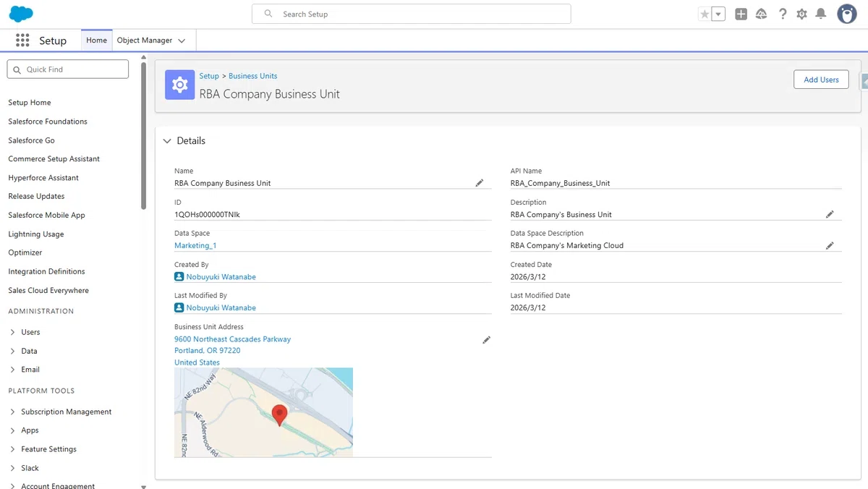Edit the Description field pencil icon
The width and height of the screenshot is (868, 489).
830,214
